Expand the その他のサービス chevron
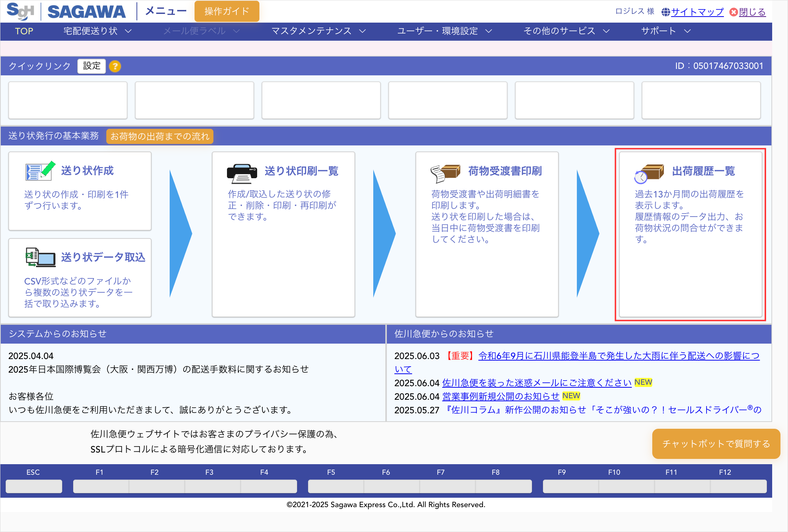Image resolution: width=788 pixels, height=532 pixels. 606,31
